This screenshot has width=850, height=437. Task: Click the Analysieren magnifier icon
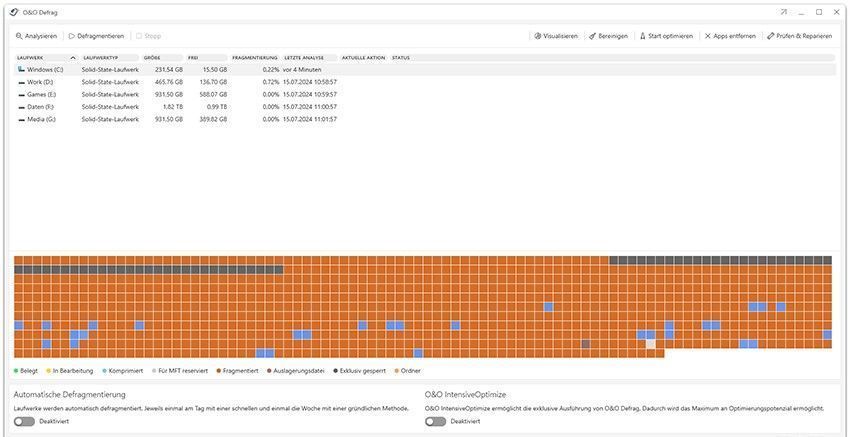pyautogui.click(x=19, y=36)
